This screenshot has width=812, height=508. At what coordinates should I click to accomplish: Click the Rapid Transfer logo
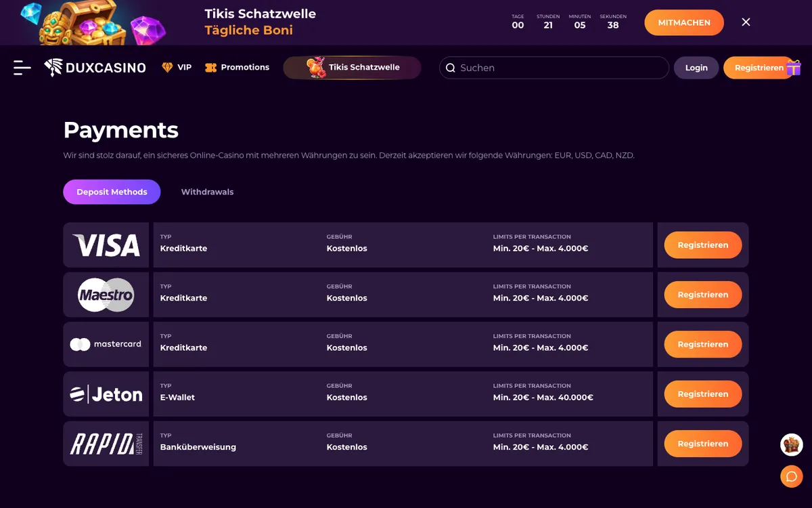pos(106,444)
